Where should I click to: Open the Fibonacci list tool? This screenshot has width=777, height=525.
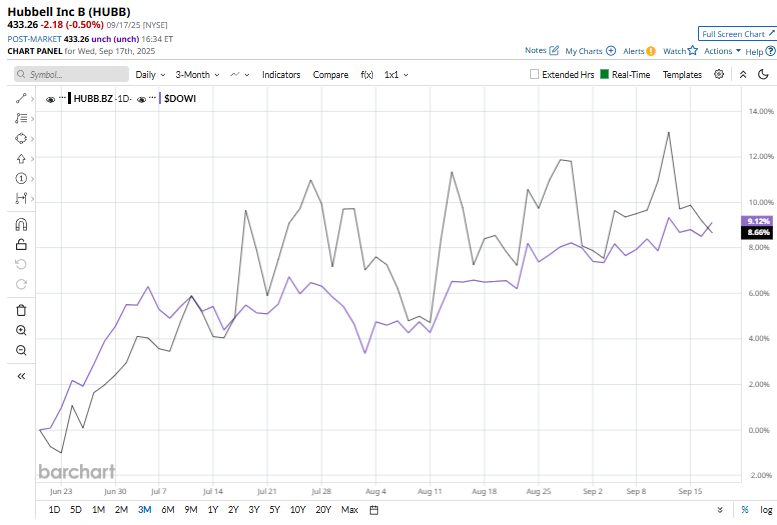[21, 118]
